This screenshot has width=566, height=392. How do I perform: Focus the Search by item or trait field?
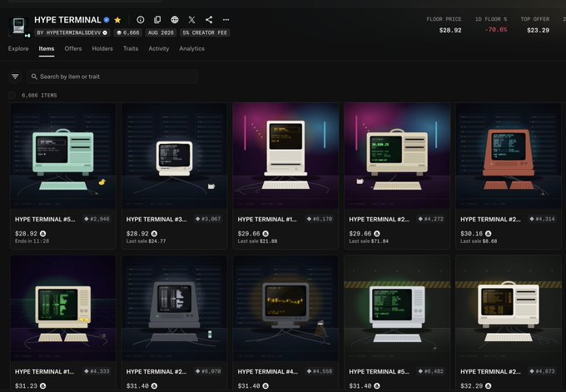112,77
